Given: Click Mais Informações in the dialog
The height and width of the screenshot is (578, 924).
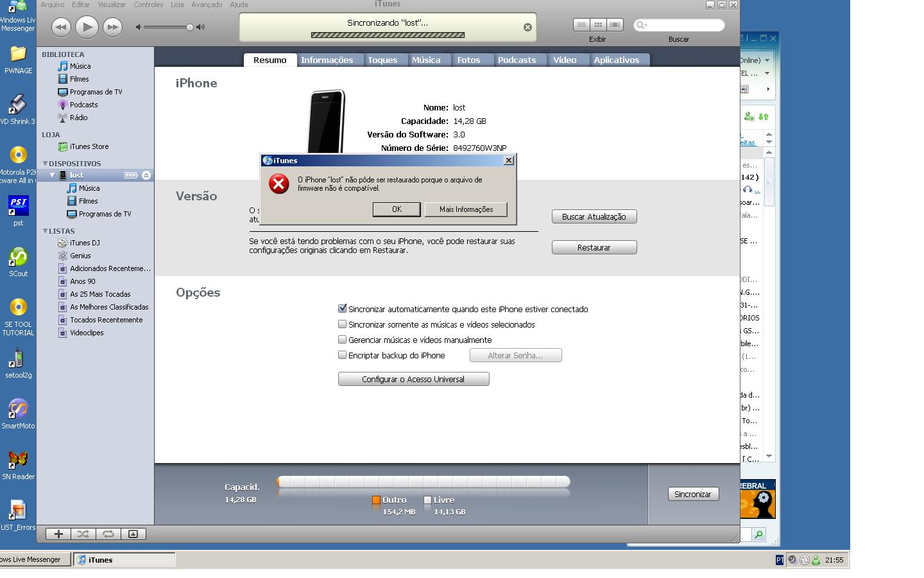Looking at the screenshot, I should pyautogui.click(x=466, y=209).
